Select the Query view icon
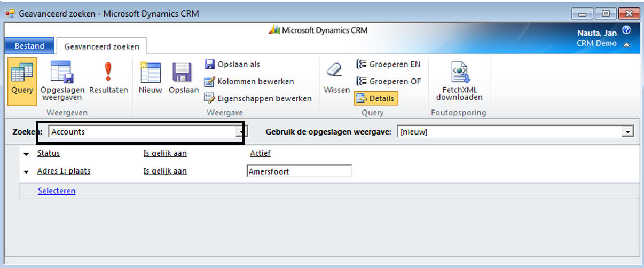Viewport: 644px width, 268px height. [22, 81]
